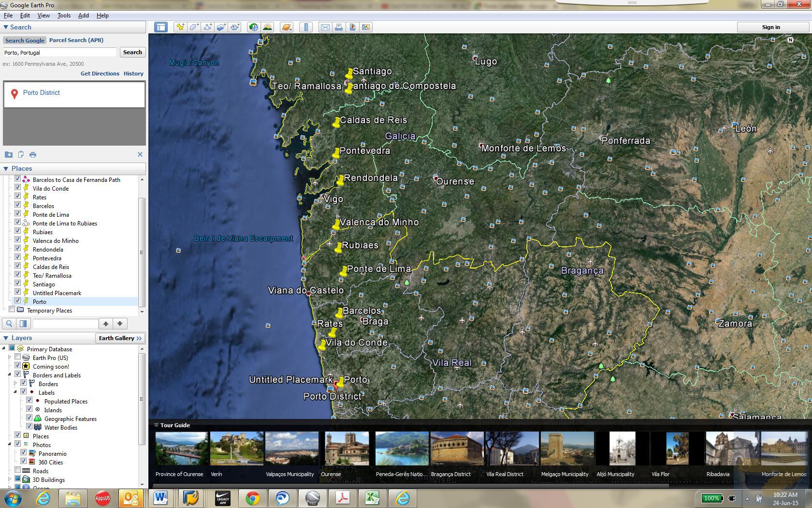Add a polygon from the toolbar
Image resolution: width=812 pixels, height=508 pixels.
194,27
